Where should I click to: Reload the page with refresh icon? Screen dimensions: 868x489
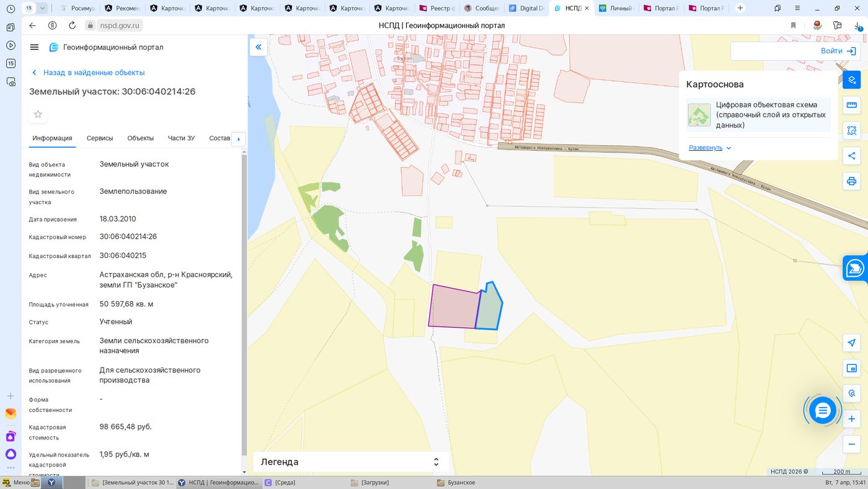[x=72, y=25]
